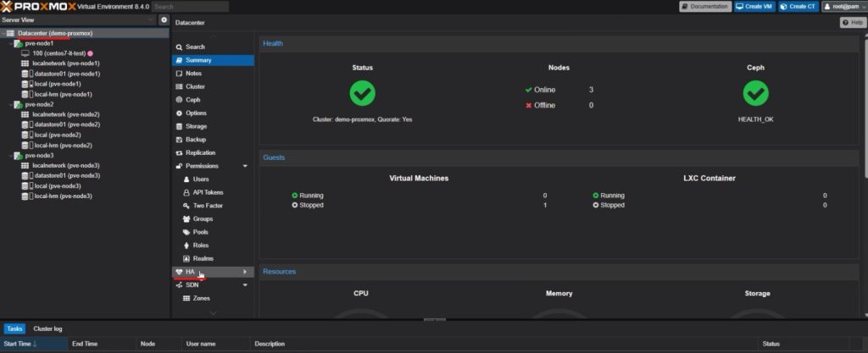Viewport: 868px width, 353px height.
Task: Open the Replication section
Action: point(213,153)
